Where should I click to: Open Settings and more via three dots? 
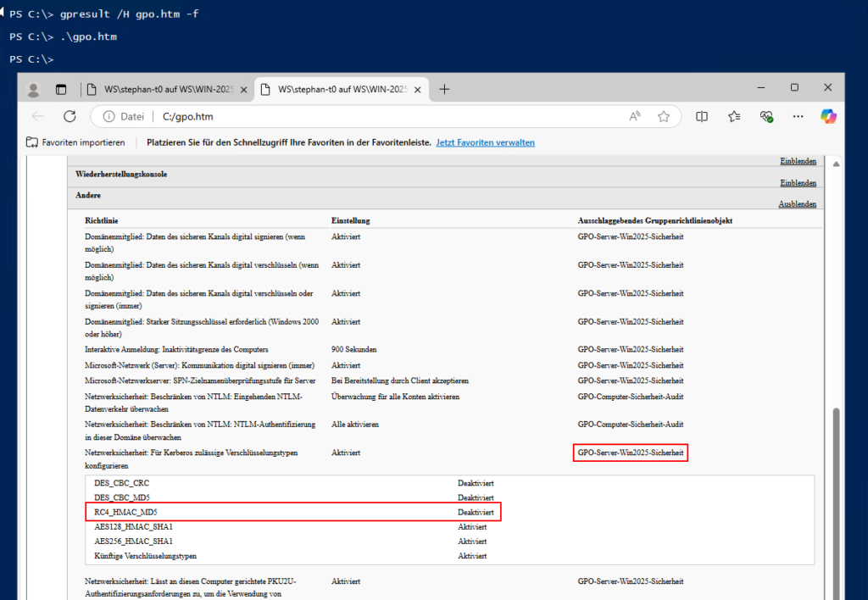pyautogui.click(x=798, y=116)
